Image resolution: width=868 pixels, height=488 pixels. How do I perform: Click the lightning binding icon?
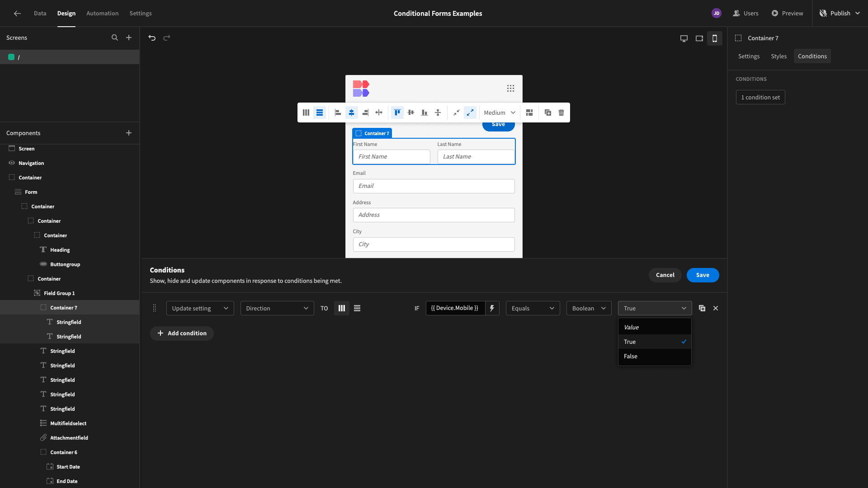point(492,308)
